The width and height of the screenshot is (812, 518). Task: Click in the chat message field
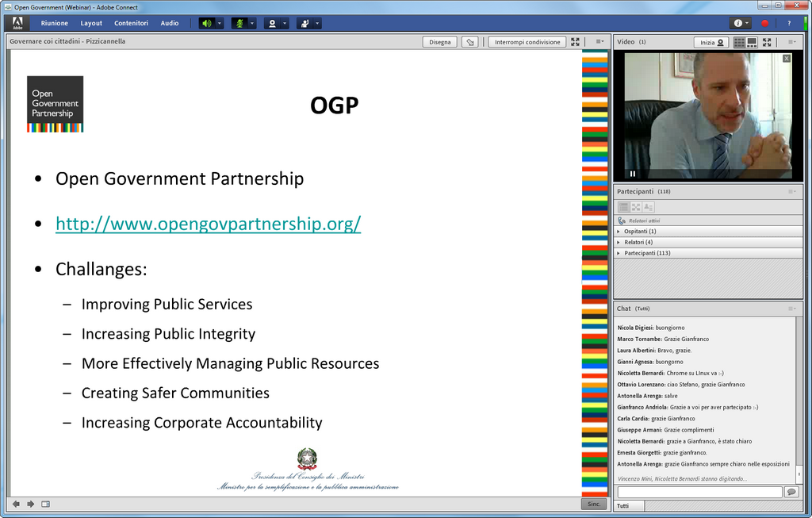click(x=699, y=492)
